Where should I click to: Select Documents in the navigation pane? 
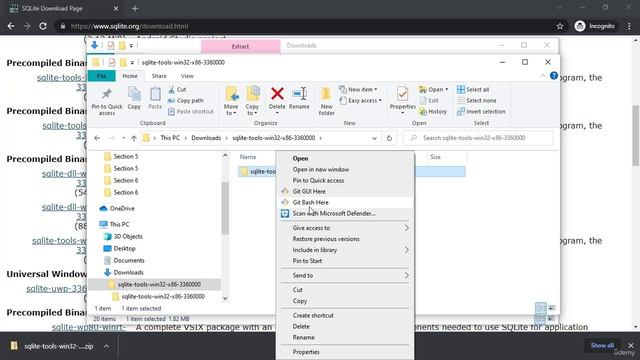tap(124, 260)
